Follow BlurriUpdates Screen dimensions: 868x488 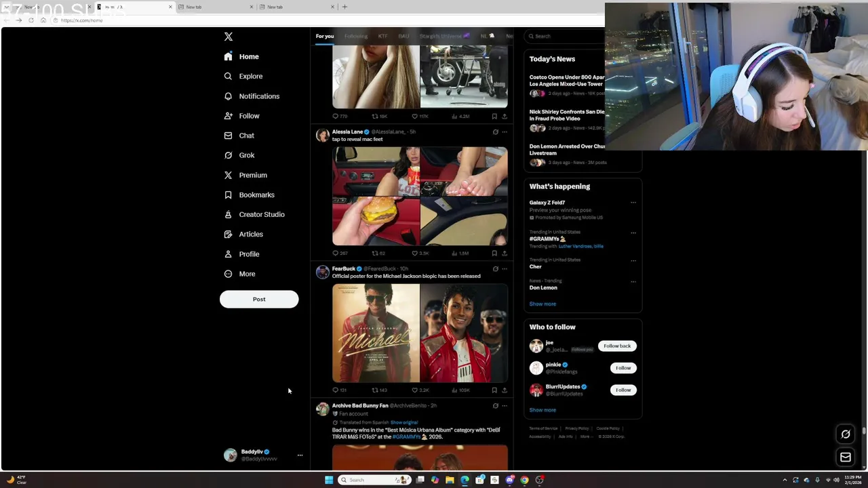click(623, 390)
